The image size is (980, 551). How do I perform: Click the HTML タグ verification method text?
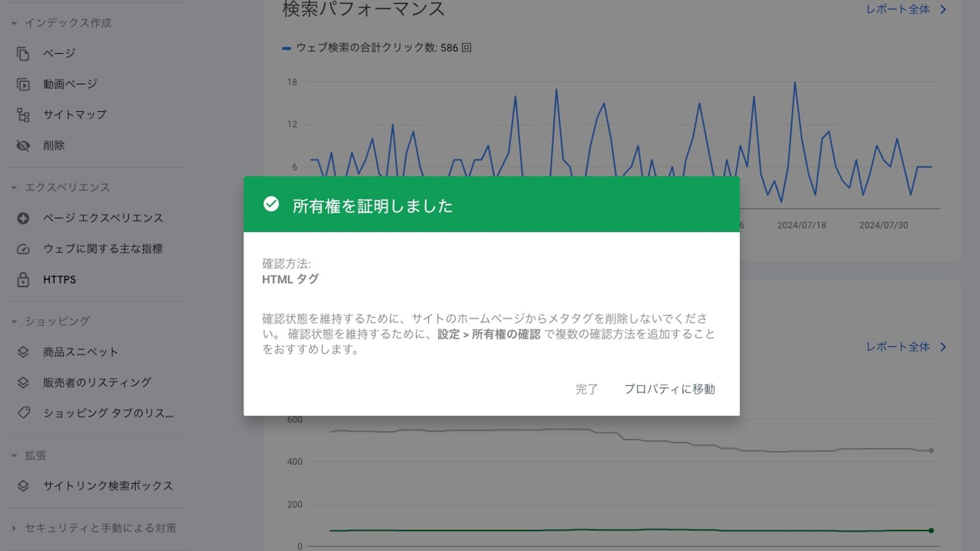[x=290, y=279]
